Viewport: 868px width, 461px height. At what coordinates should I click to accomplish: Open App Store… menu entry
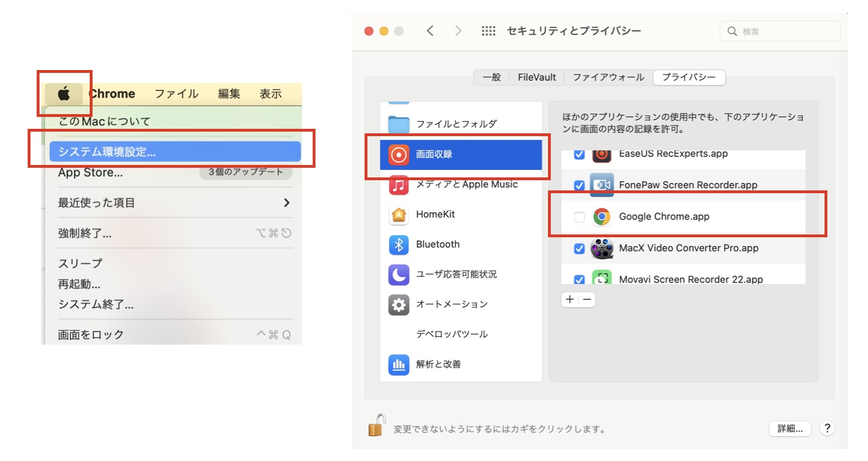click(x=90, y=172)
